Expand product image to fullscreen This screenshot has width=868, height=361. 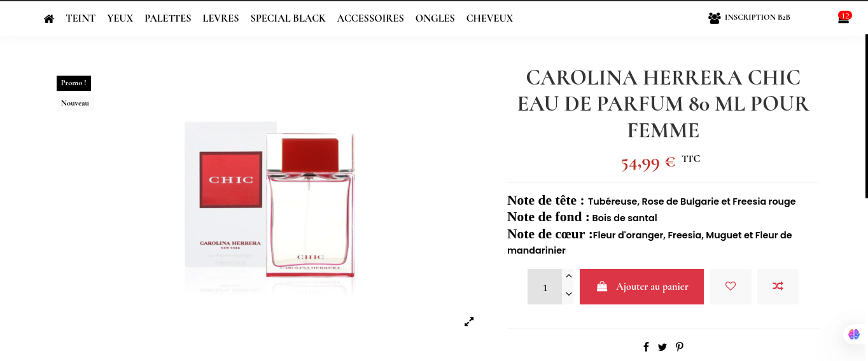click(x=469, y=322)
